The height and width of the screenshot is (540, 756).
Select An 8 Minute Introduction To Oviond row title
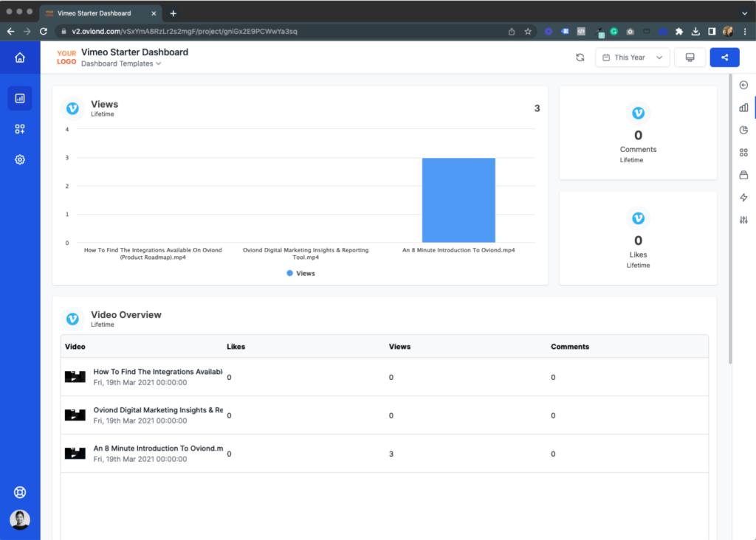pyautogui.click(x=158, y=448)
